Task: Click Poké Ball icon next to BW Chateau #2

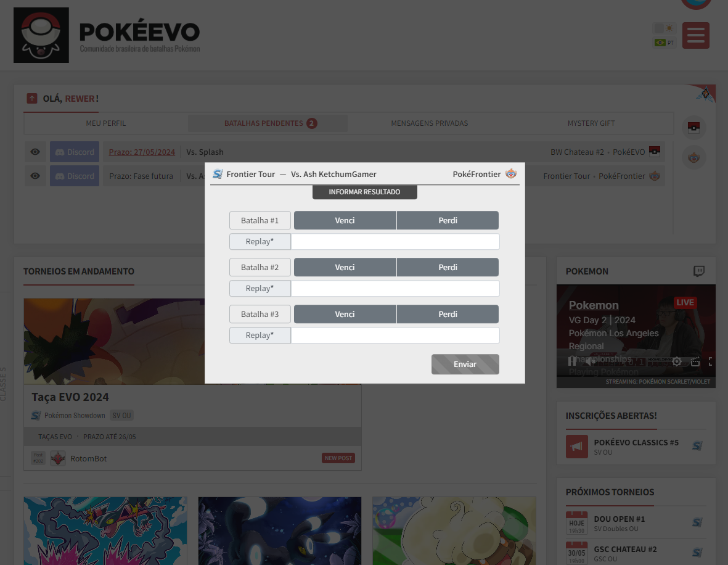Action: click(x=655, y=152)
